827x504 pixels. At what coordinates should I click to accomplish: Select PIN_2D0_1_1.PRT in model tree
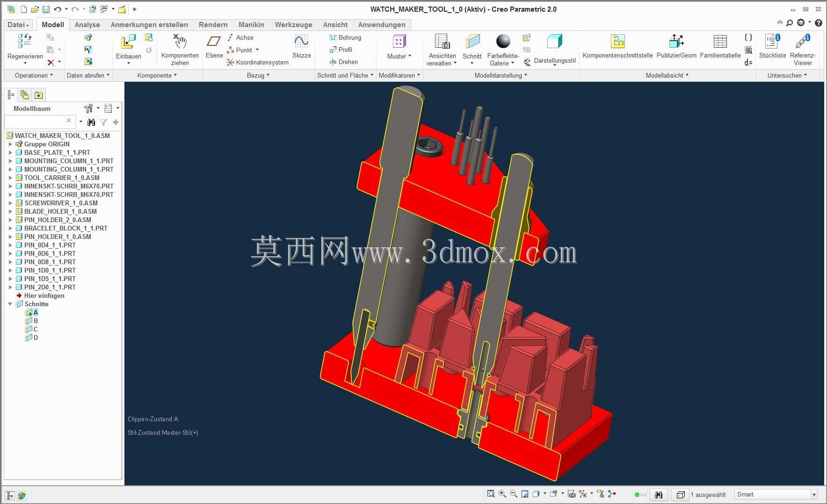coord(50,287)
